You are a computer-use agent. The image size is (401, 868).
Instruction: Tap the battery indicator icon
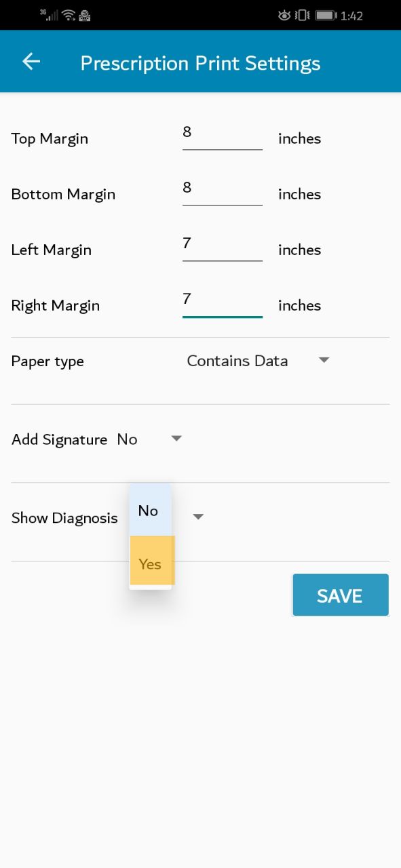(x=326, y=15)
